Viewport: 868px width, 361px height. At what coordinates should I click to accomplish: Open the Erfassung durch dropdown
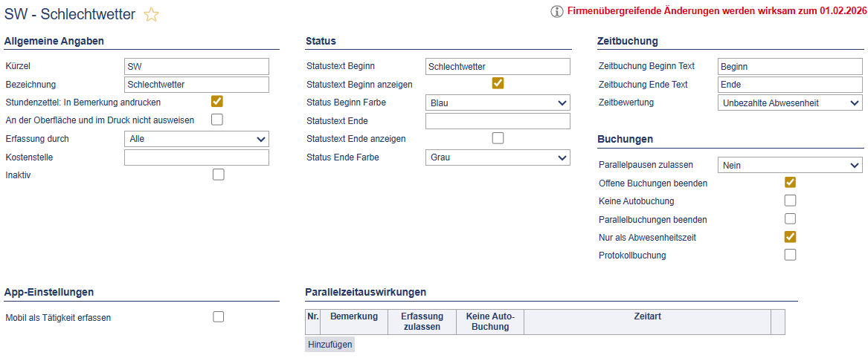tap(196, 139)
